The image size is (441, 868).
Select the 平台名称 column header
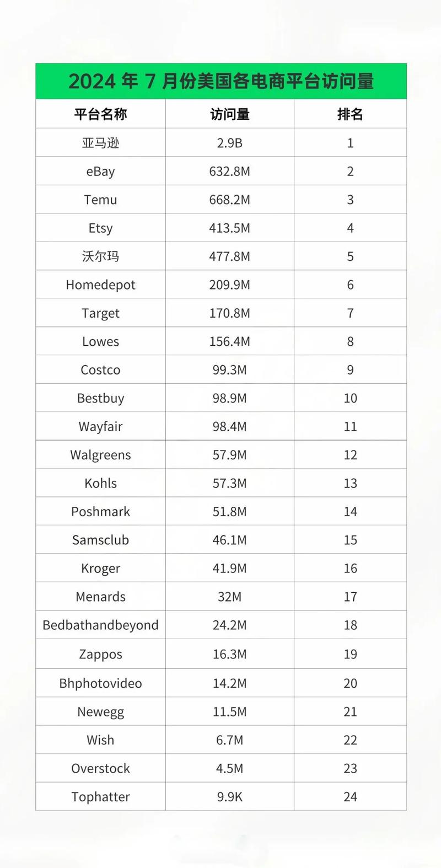(x=100, y=114)
